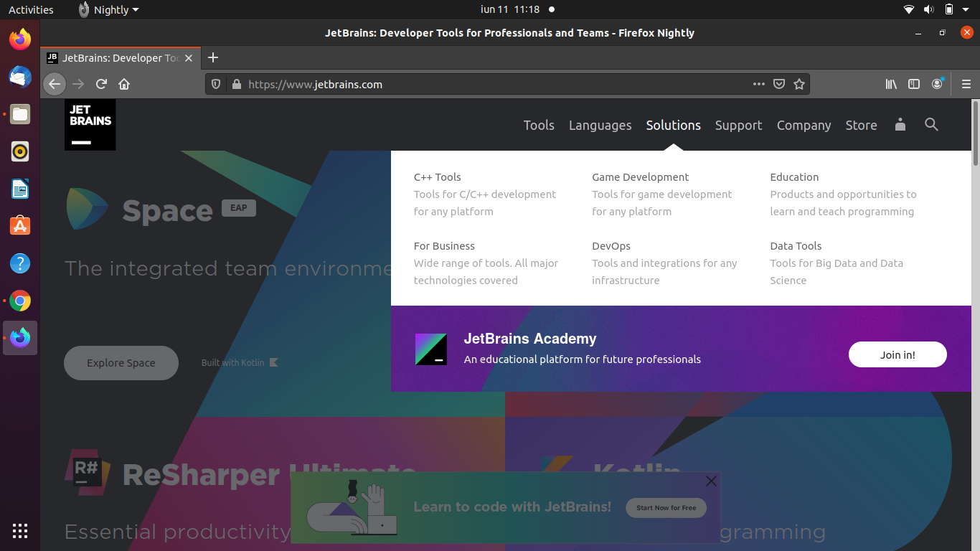
Task: Launch Google Chrome from the dock
Action: (x=19, y=301)
